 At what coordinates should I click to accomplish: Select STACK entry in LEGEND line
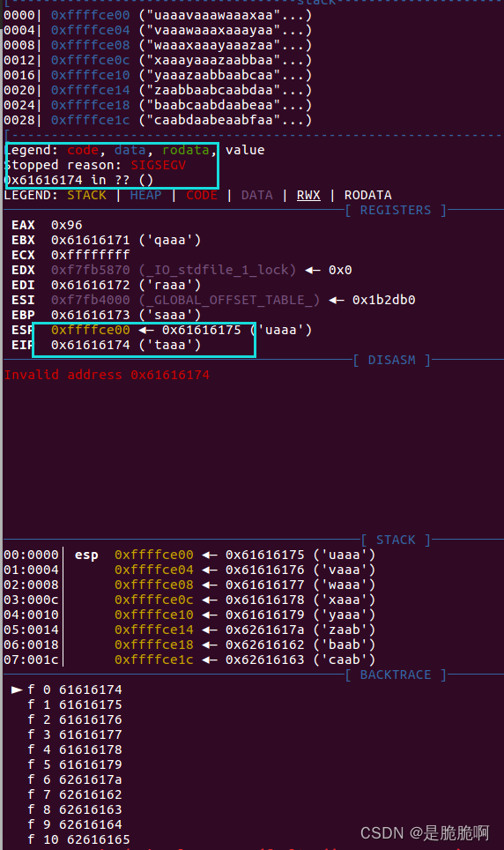tap(86, 195)
